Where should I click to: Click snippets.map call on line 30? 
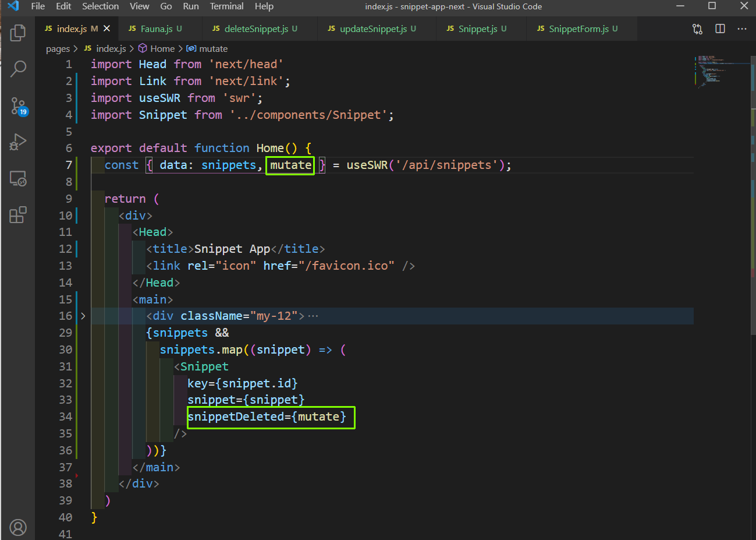[201, 350]
